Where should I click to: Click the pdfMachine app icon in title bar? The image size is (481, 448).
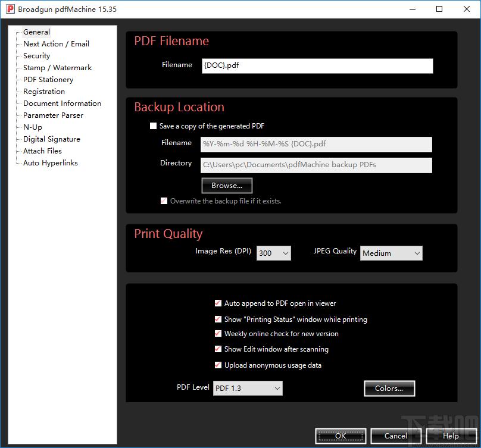pos(10,9)
